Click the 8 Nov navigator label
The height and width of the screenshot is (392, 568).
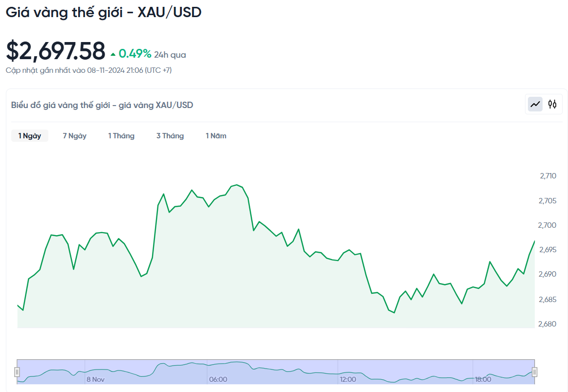click(x=96, y=379)
